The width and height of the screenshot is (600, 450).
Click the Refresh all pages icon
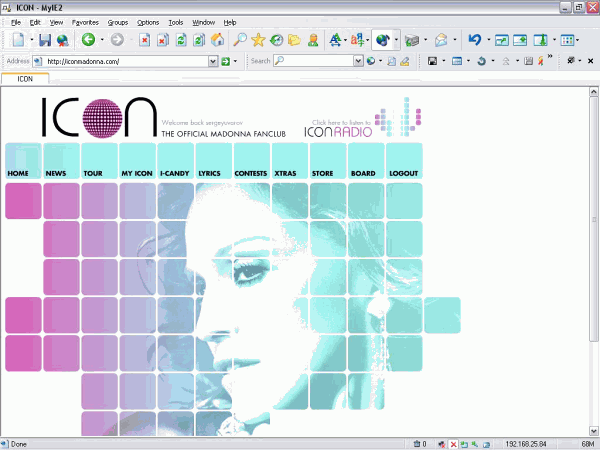click(x=199, y=39)
